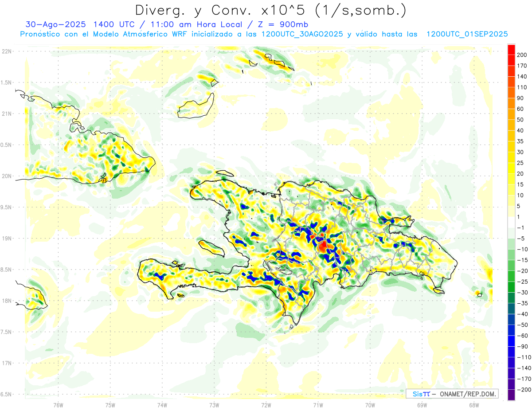Click the -40 legend value
Viewport: 532px width, 411px height.
pyautogui.click(x=522, y=314)
